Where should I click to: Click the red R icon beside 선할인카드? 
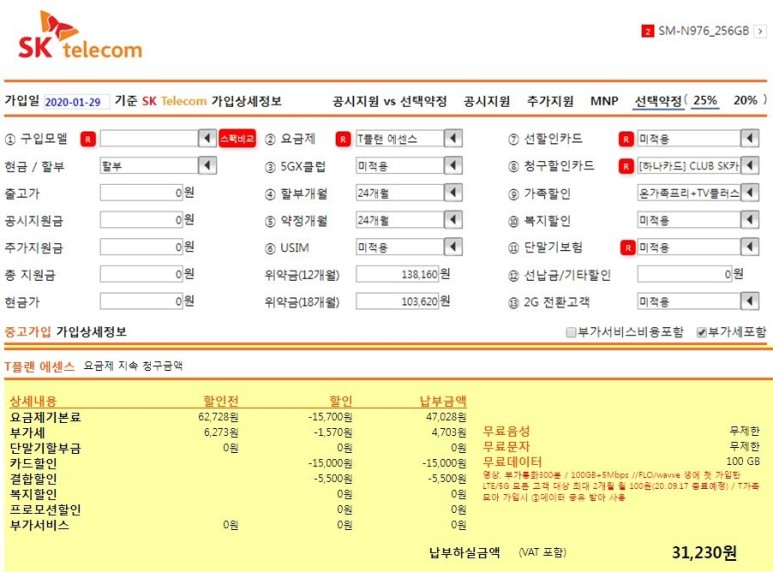point(626,139)
